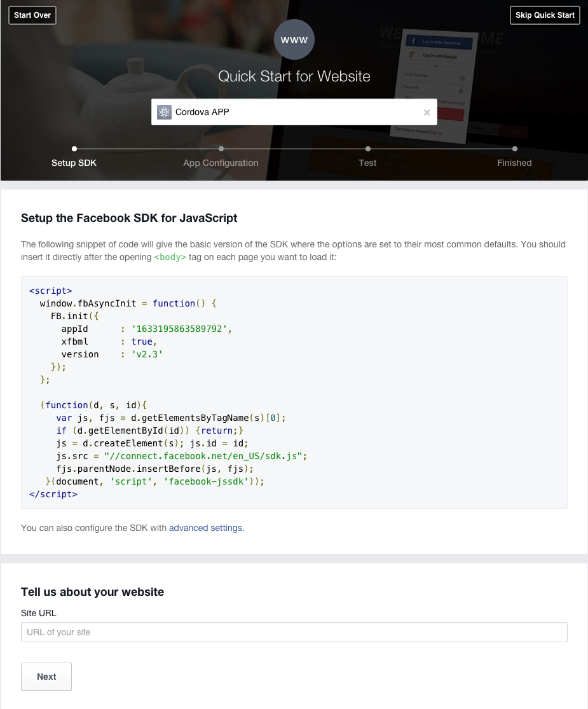
Task: Click the Skip Quick Start button
Action: pyautogui.click(x=545, y=15)
